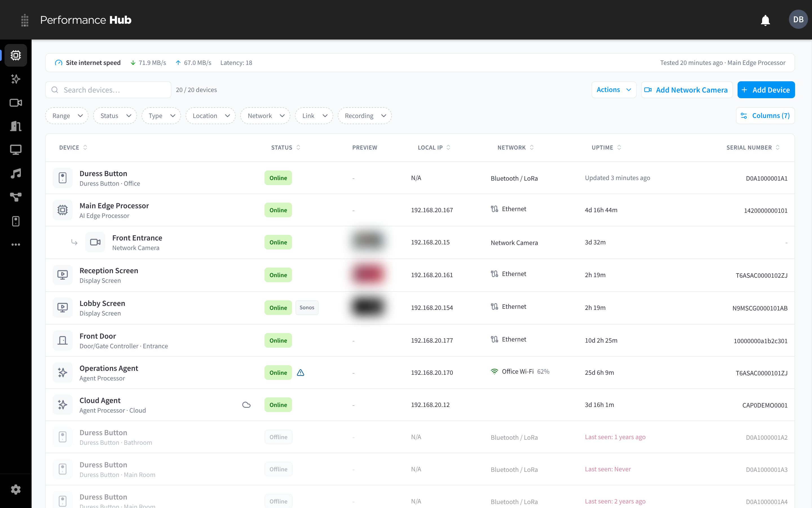Screen dimensions: 812x508
Task: Open the More options ellipsis in sidebar
Action: pyautogui.click(x=16, y=245)
